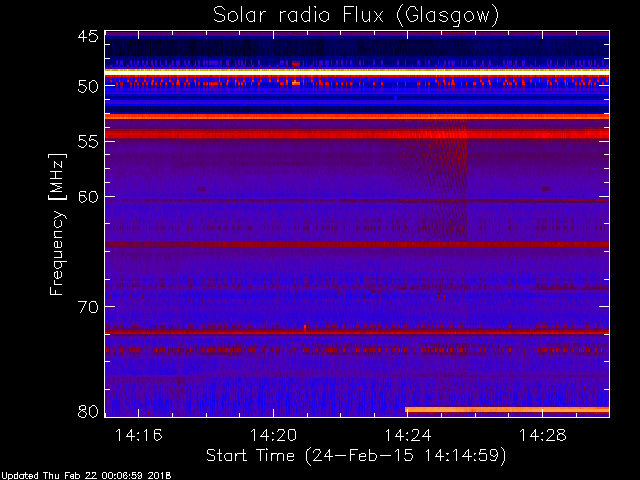Click the orange band at 80 MHz
Image resolution: width=640 pixels, height=480 pixels.
coord(507,410)
